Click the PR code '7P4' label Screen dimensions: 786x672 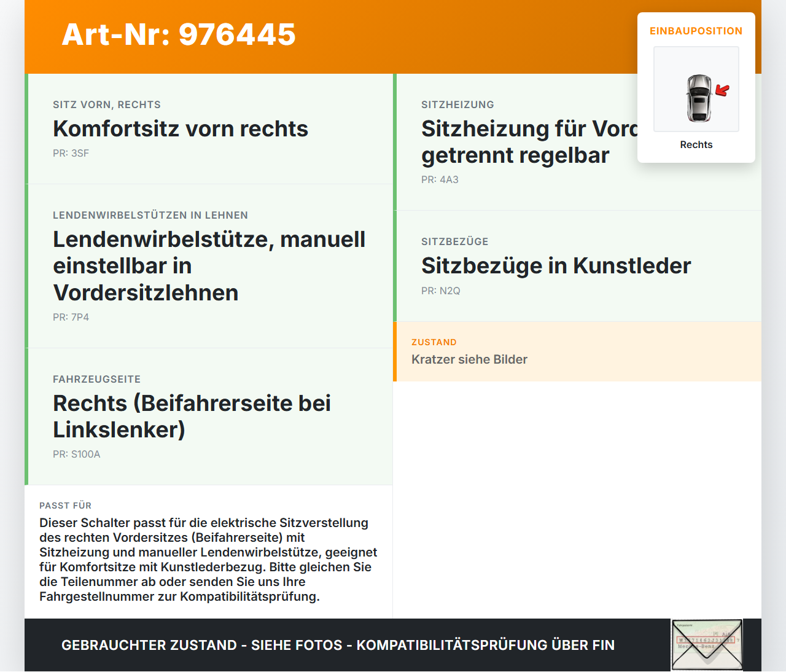71,318
